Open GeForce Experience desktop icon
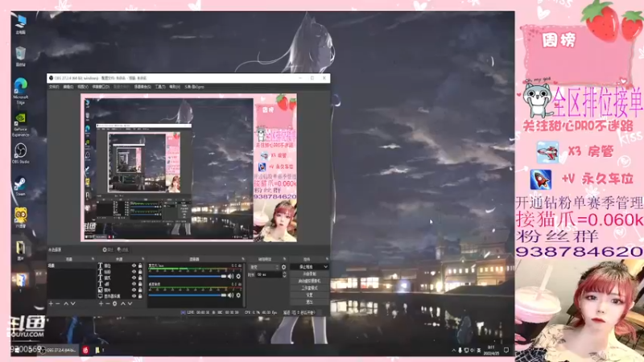 [x=21, y=124]
